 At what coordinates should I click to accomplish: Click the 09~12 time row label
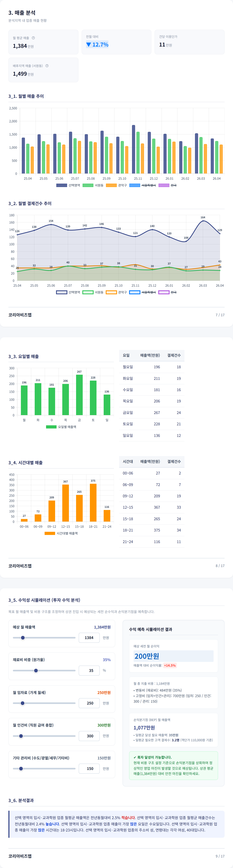pyautogui.click(x=128, y=496)
